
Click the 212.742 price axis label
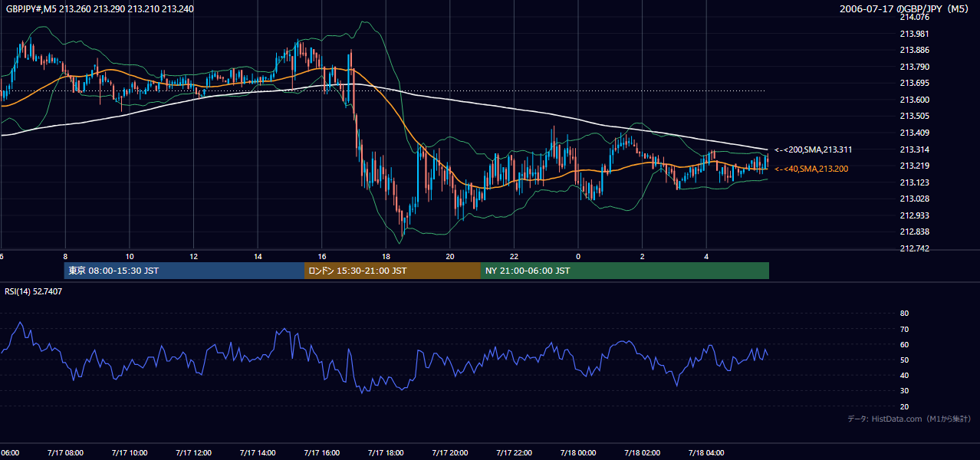(x=913, y=248)
